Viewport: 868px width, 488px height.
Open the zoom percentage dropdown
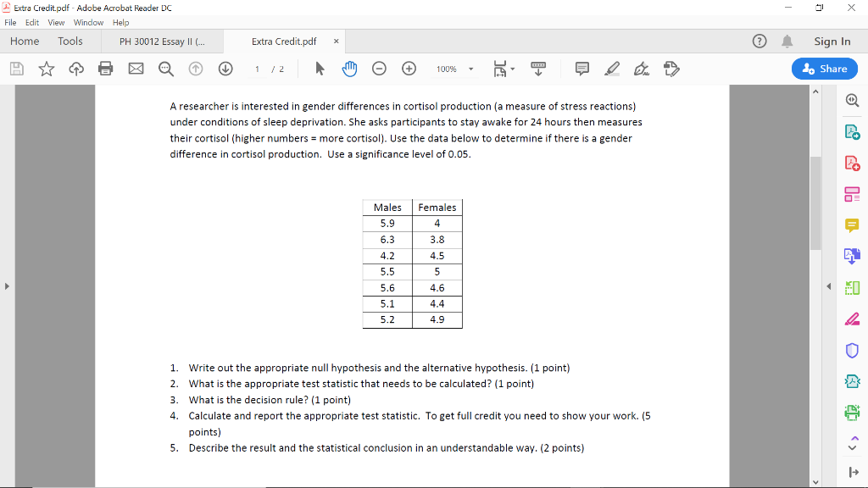pyautogui.click(x=469, y=69)
